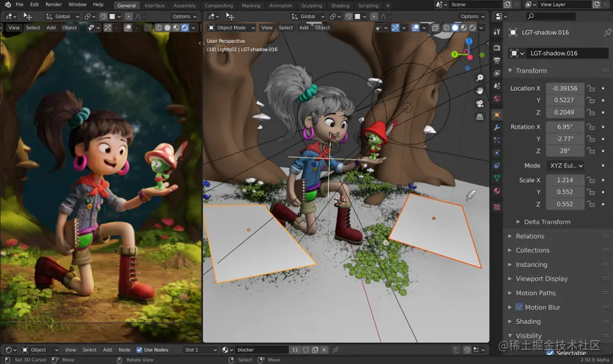Open the Window menu
This screenshot has height=364, width=613.
[77, 4]
